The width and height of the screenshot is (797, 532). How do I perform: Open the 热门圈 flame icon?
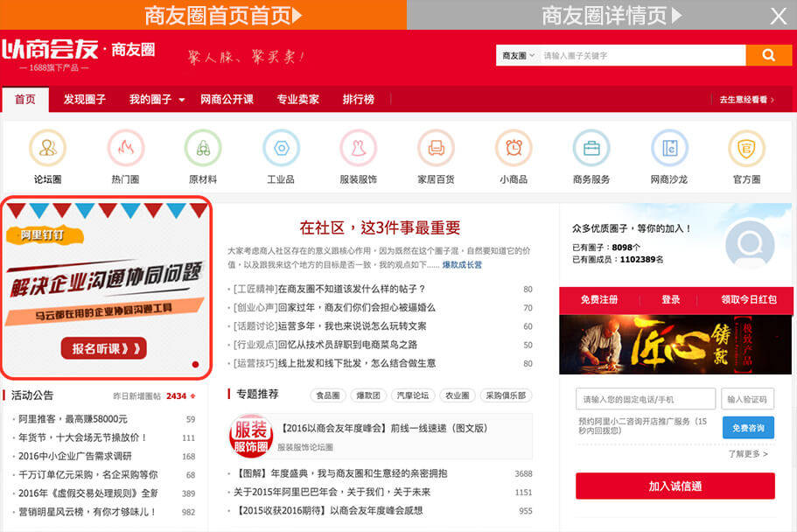pos(126,148)
